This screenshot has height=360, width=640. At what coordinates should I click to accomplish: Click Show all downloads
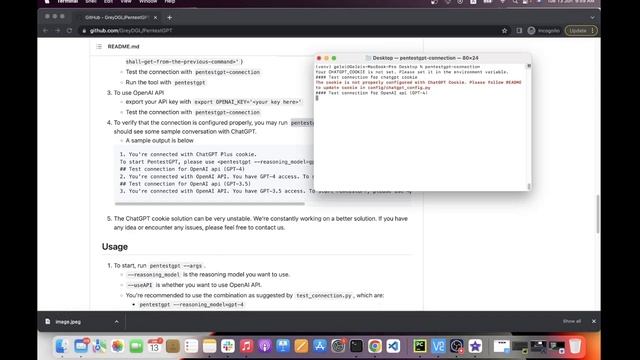[x=572, y=321]
